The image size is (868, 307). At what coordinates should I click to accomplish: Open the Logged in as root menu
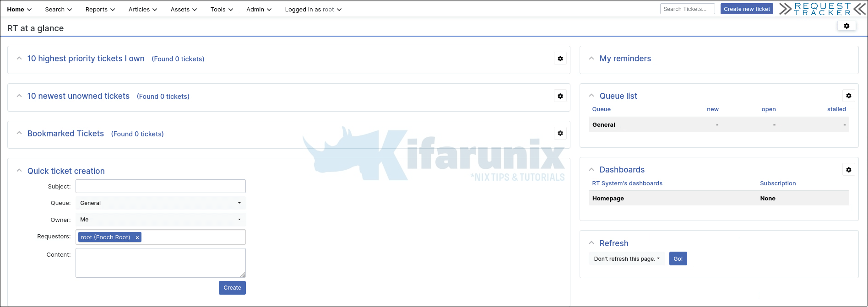coord(313,9)
